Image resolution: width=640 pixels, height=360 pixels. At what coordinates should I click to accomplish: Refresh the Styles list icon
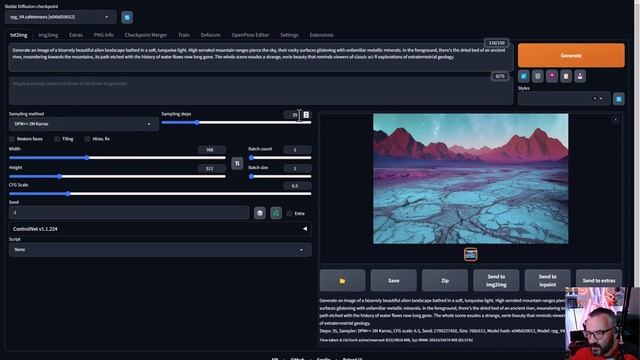pos(619,99)
